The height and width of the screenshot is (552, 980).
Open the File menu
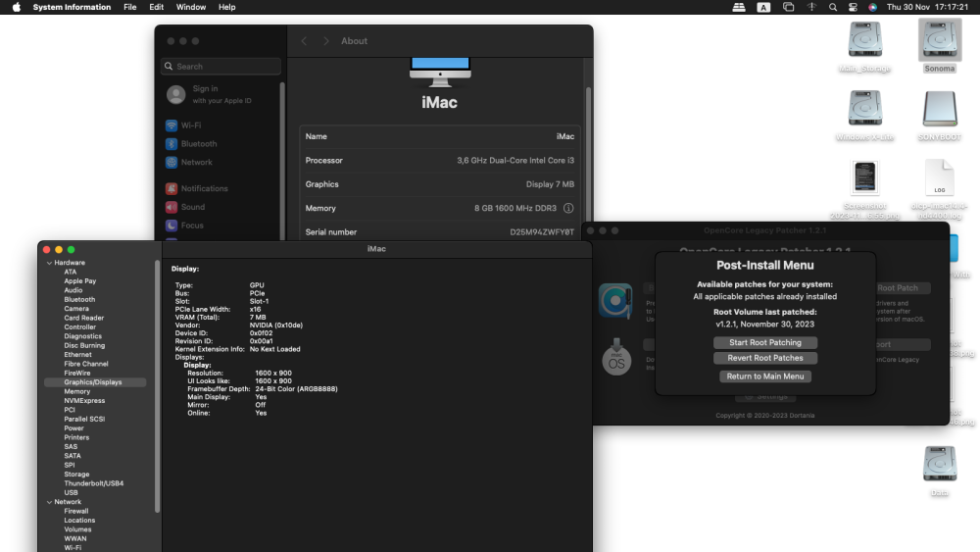coord(130,7)
